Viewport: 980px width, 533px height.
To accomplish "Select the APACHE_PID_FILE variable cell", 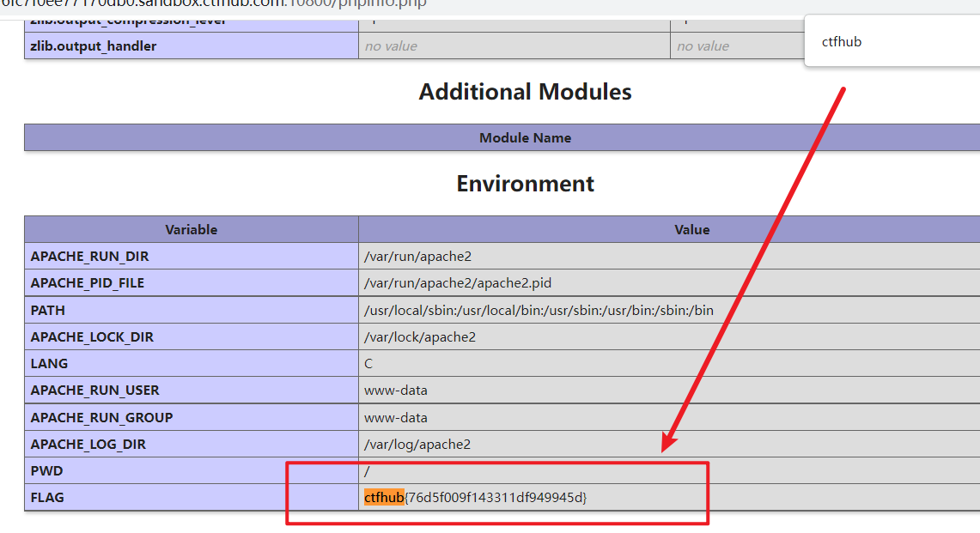I will [x=192, y=283].
